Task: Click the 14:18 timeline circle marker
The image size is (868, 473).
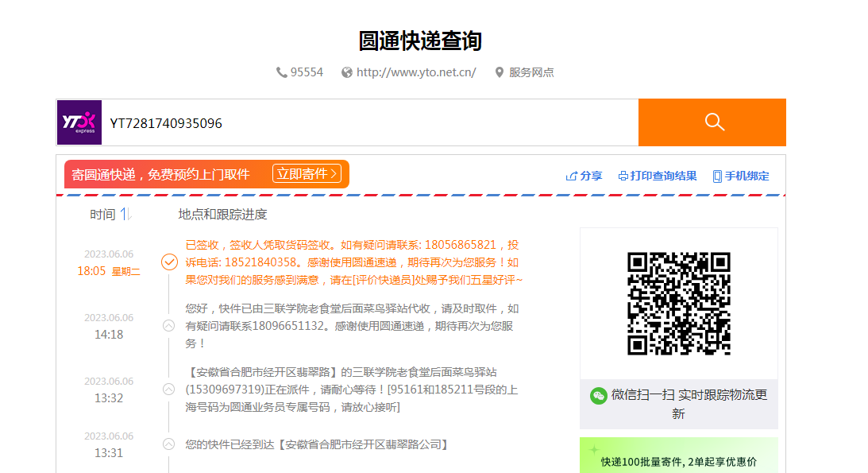Action: (169, 326)
